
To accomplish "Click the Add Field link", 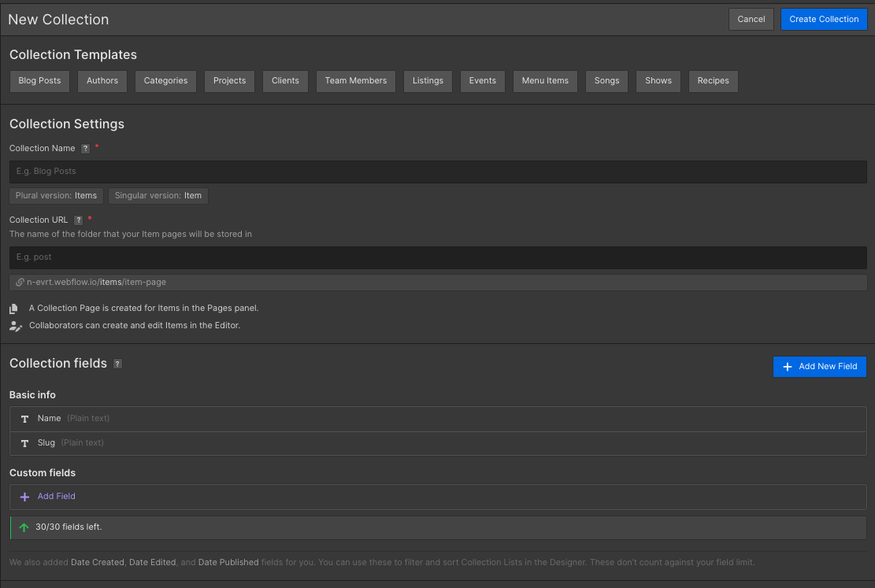I will click(x=56, y=497).
